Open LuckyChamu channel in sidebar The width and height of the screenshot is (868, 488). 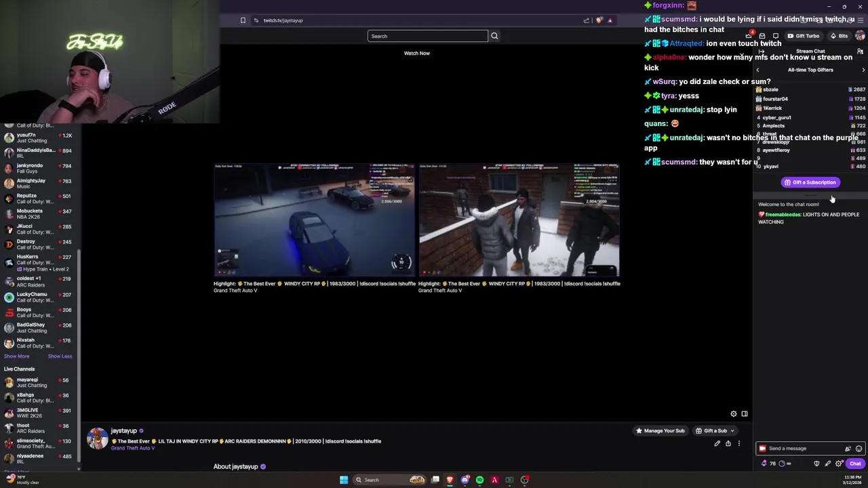(x=39, y=297)
